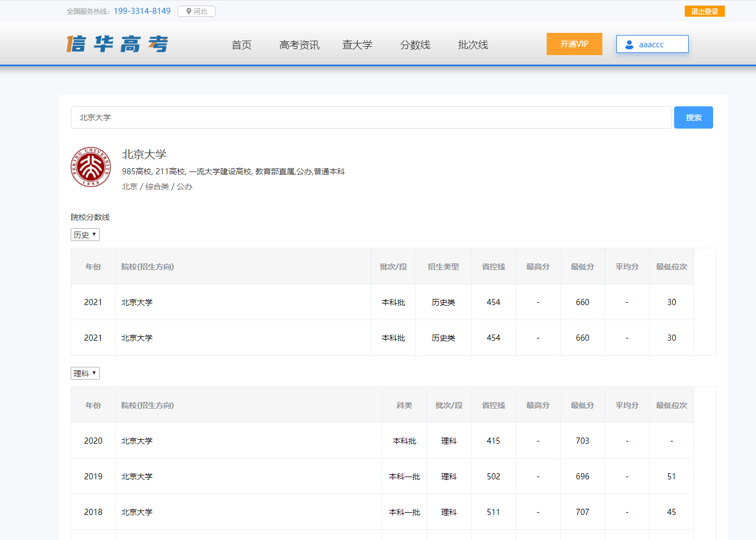Click 平均分 header in the 理科 table
This screenshot has width=756, height=540.
click(x=627, y=405)
